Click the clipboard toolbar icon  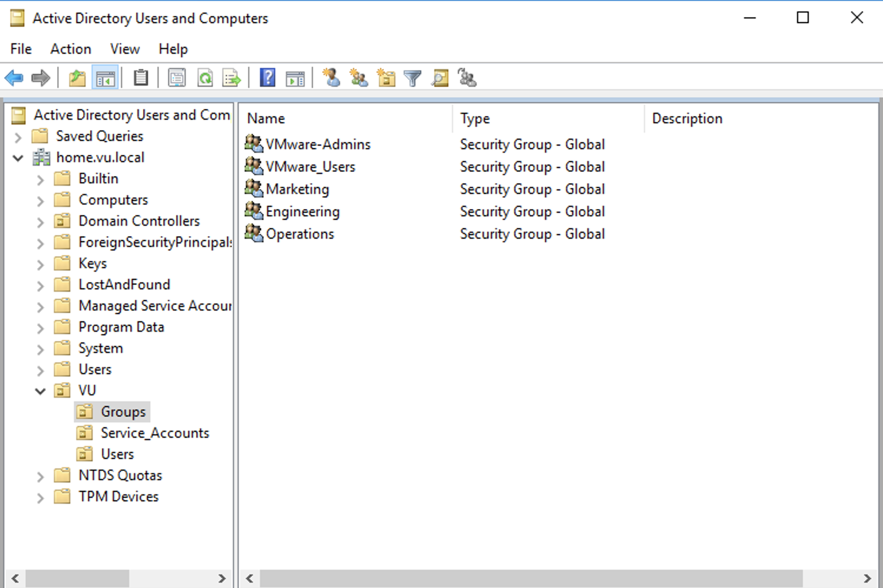point(141,78)
